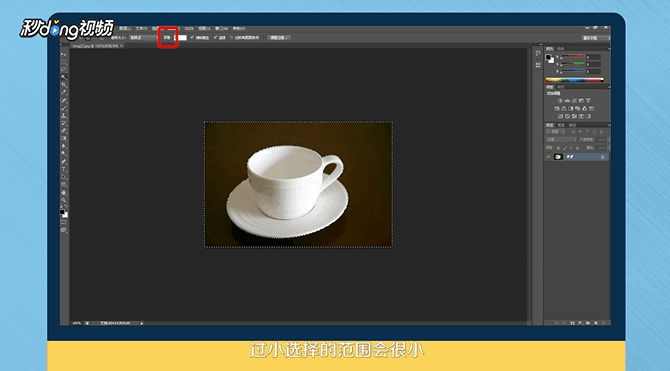Screen dimensions: 670x371
Task: Open the Window menu in menu bar
Action: pyautogui.click(x=221, y=29)
